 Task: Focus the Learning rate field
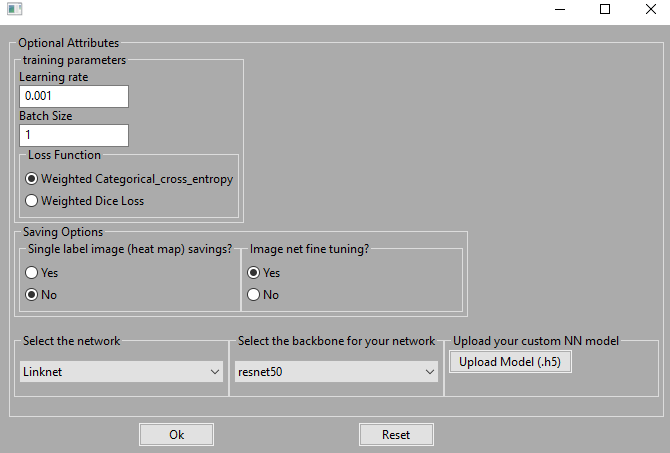(74, 96)
